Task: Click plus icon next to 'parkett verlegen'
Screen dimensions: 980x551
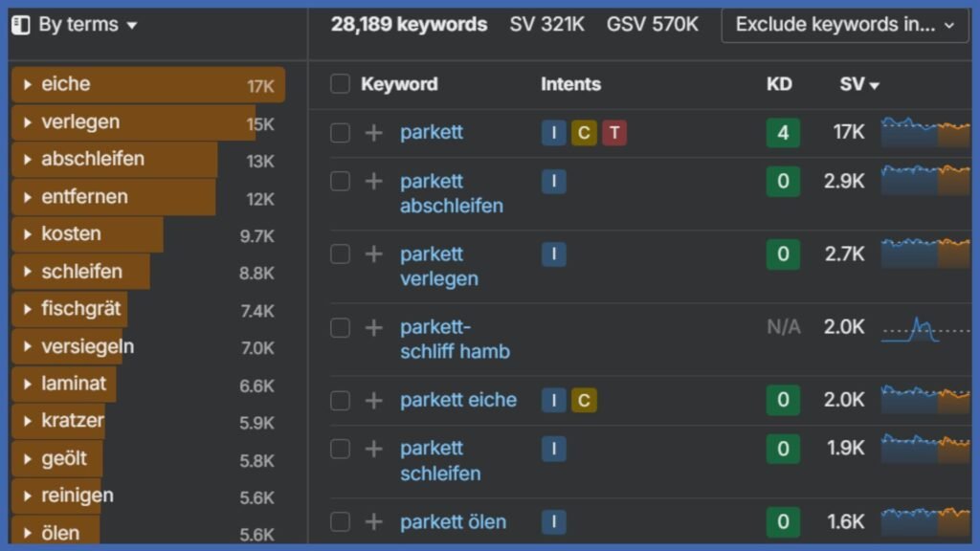Action: 373,254
